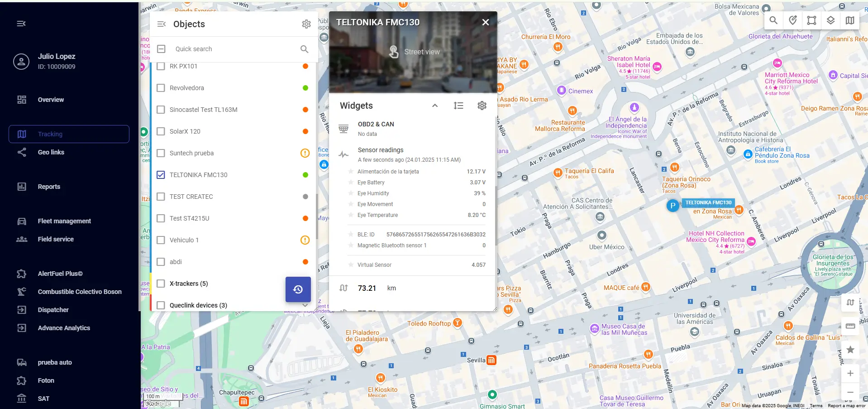Favorite the Virtual Sensor star
This screenshot has height=409, width=868.
351,265
